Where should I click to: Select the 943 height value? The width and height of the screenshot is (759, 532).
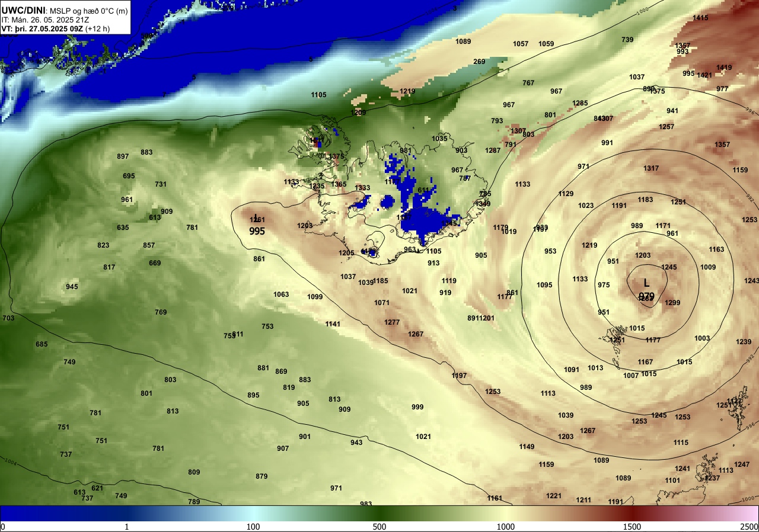pyautogui.click(x=356, y=443)
